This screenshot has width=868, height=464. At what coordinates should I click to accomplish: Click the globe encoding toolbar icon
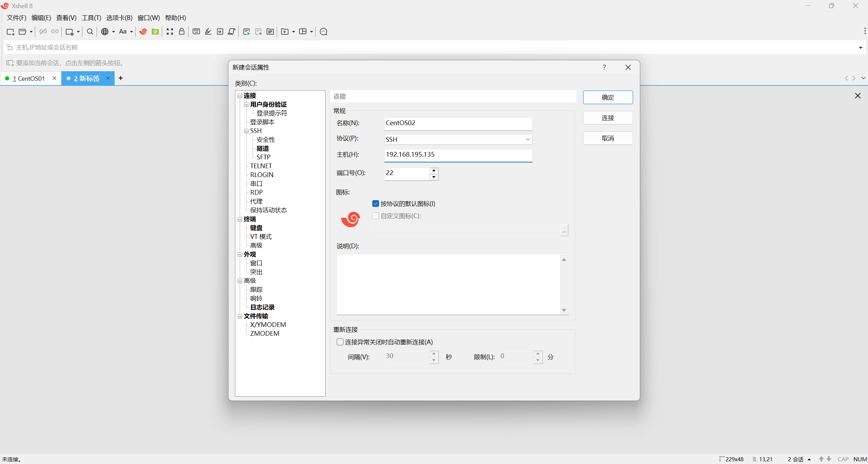[105, 32]
